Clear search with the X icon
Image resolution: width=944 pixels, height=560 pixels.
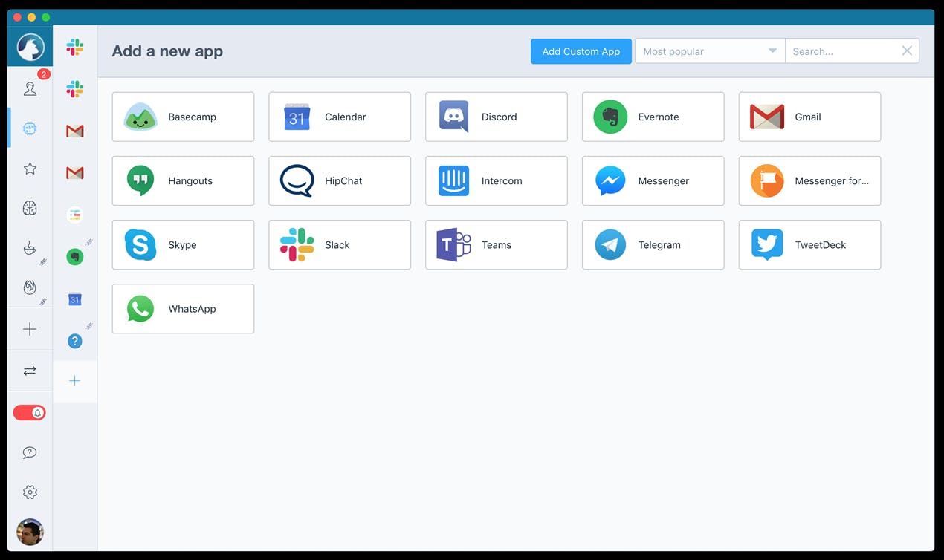tap(907, 51)
